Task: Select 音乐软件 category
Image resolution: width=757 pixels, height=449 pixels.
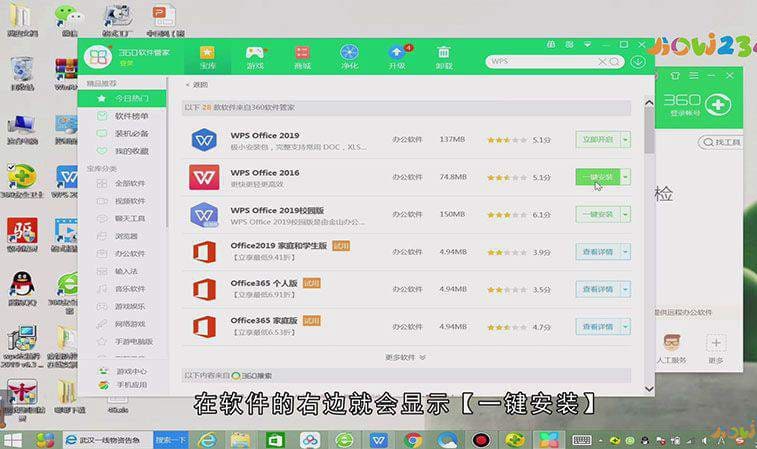Action: (122, 289)
